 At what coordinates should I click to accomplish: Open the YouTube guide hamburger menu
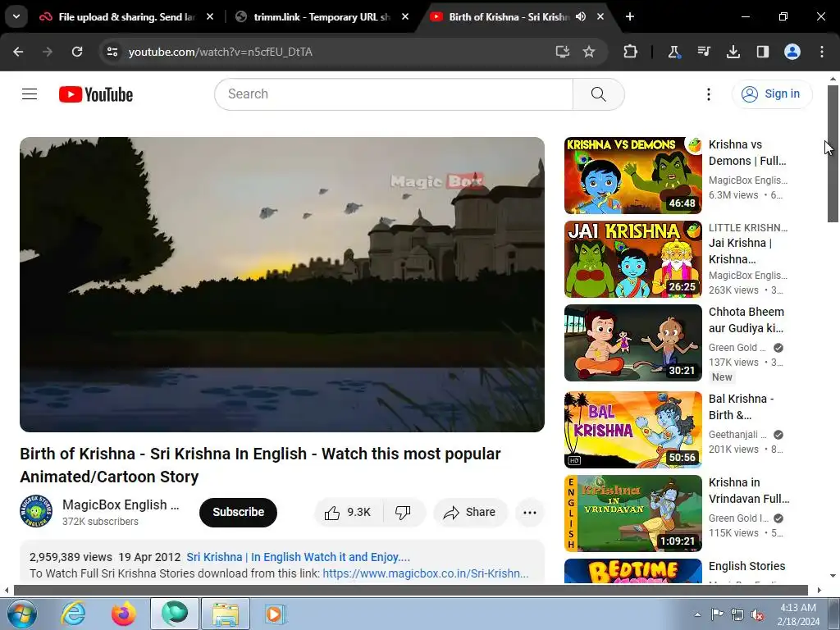[x=30, y=94]
